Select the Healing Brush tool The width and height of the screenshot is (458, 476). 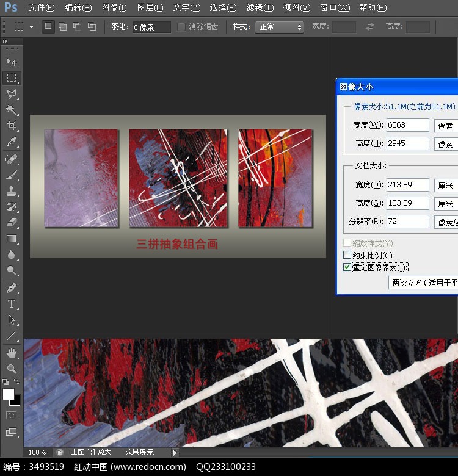click(12, 159)
